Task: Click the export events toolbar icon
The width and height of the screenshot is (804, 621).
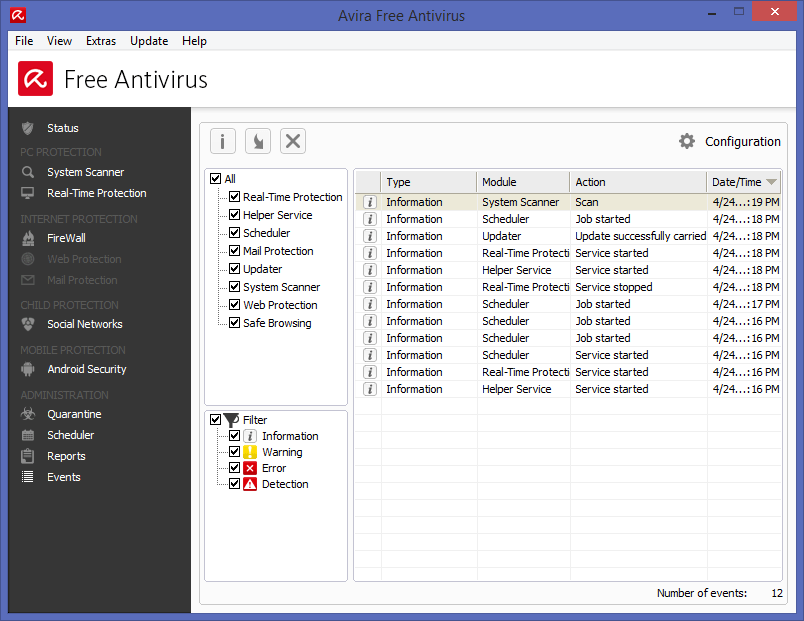Action: pyautogui.click(x=258, y=141)
